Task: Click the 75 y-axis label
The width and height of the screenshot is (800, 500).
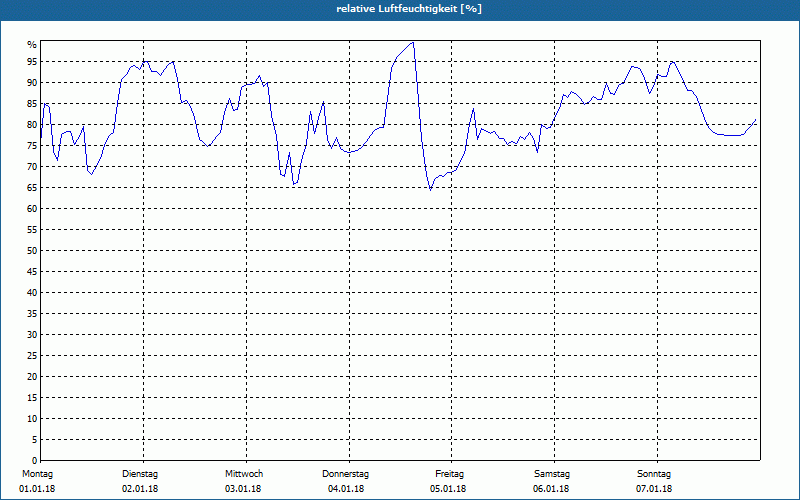Action: point(32,145)
